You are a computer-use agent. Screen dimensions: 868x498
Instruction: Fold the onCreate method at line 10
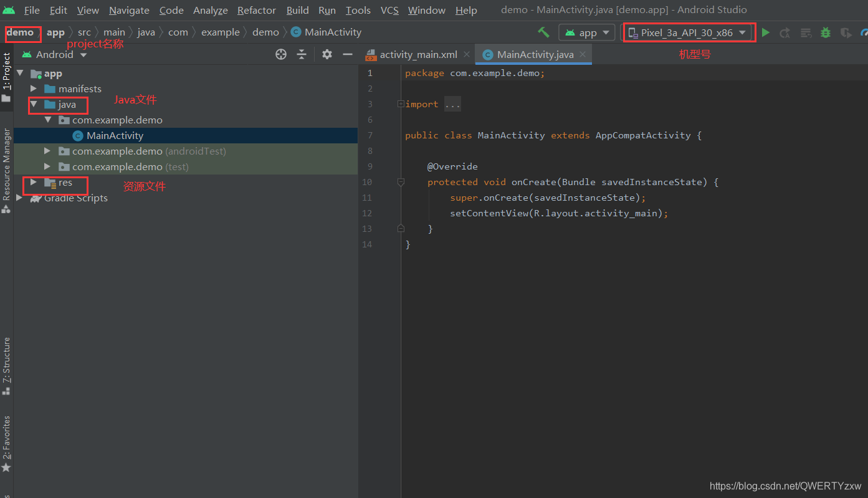pyautogui.click(x=401, y=182)
